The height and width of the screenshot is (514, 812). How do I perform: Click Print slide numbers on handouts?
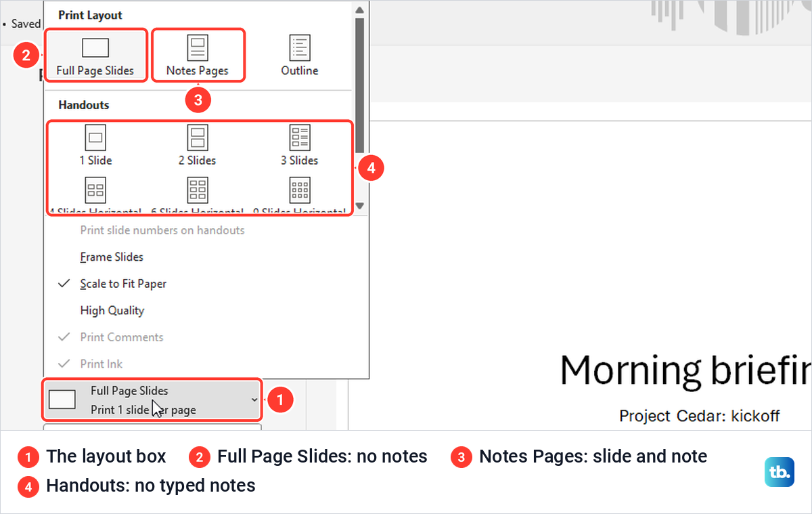162,230
